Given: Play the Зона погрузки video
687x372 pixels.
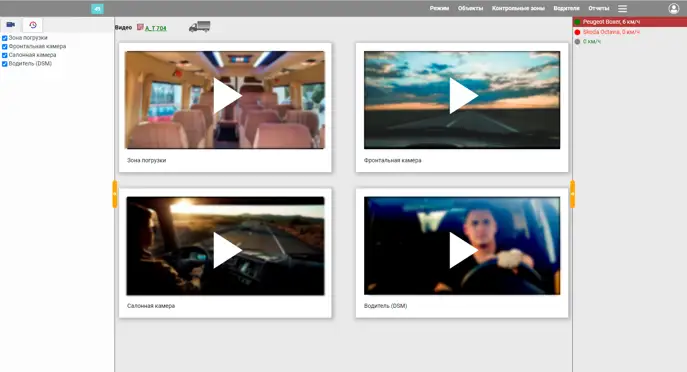Looking at the screenshot, I should 227,96.
